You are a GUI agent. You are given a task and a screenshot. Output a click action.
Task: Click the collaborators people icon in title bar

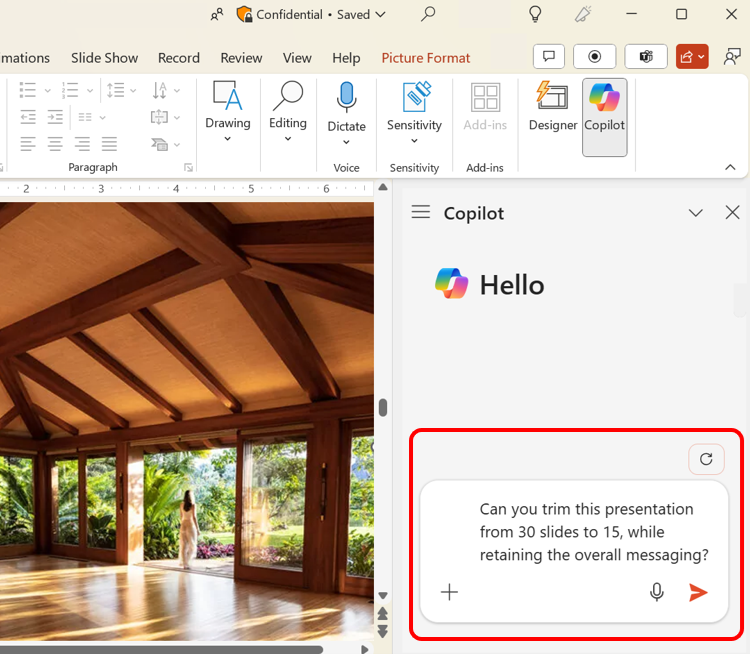[217, 14]
